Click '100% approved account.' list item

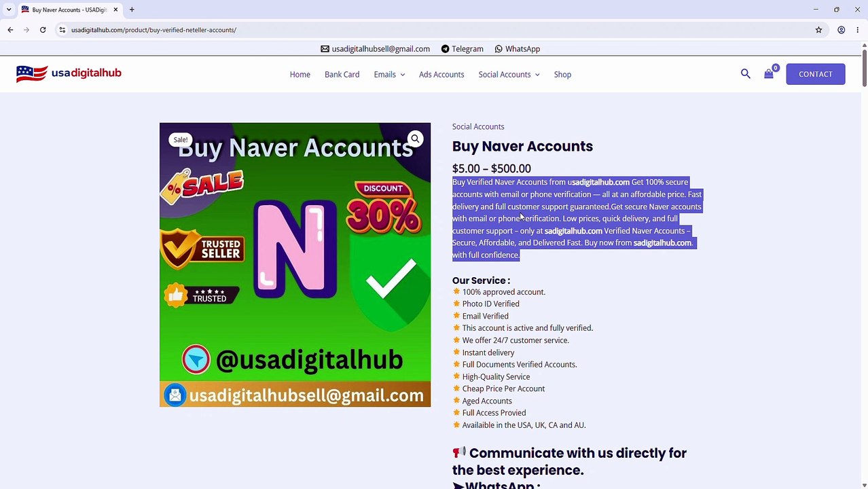(503, 292)
